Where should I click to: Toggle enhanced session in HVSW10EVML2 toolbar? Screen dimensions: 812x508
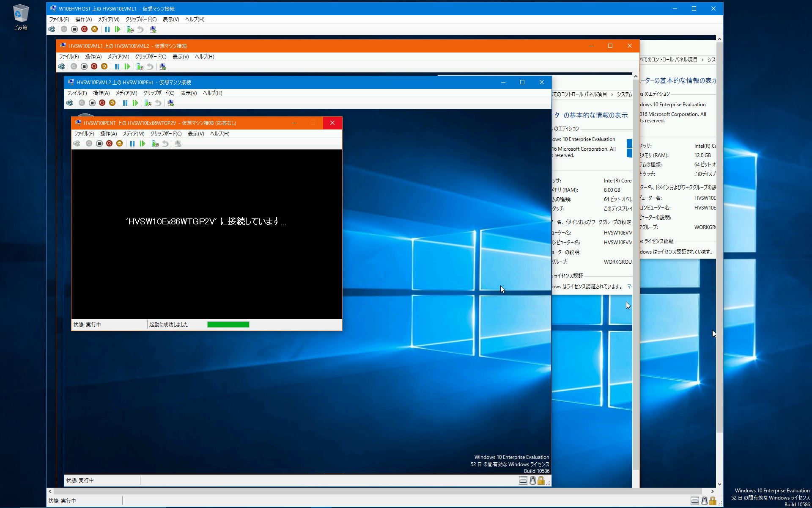click(163, 66)
